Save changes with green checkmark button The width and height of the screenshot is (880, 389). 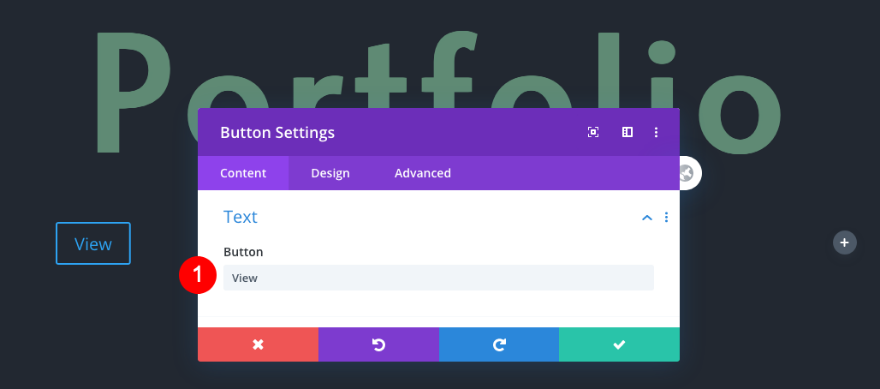619,345
